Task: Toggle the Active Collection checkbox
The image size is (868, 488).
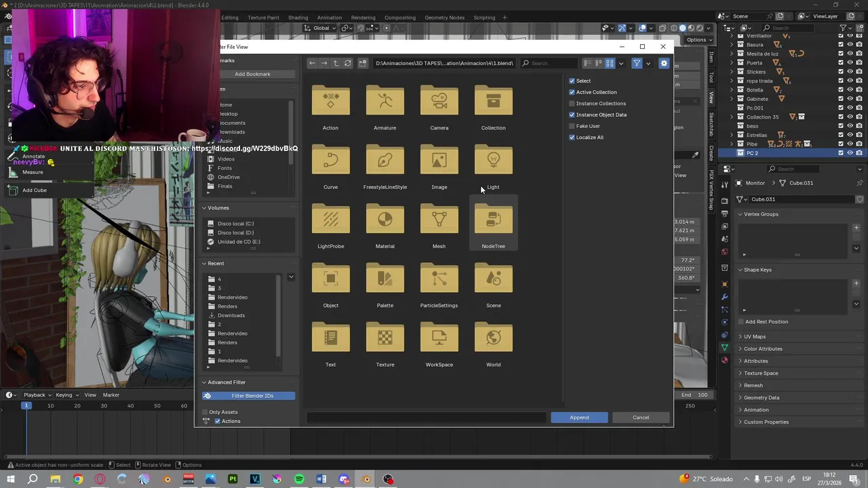Action: (572, 92)
